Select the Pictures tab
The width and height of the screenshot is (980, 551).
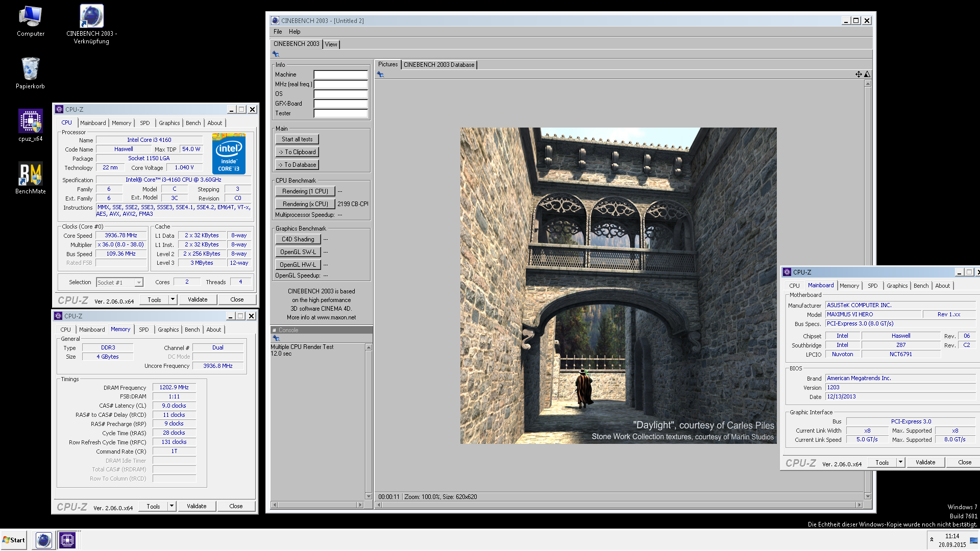coord(388,64)
